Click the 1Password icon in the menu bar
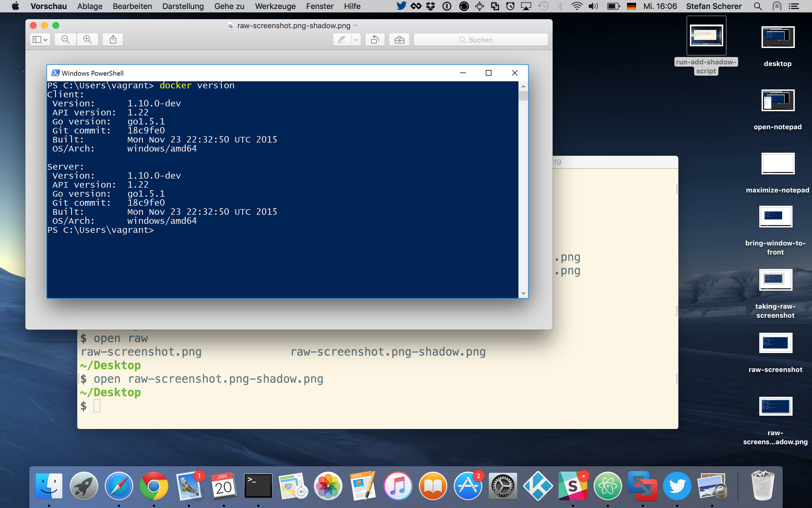Screen dimensions: 812x508 [447, 6]
